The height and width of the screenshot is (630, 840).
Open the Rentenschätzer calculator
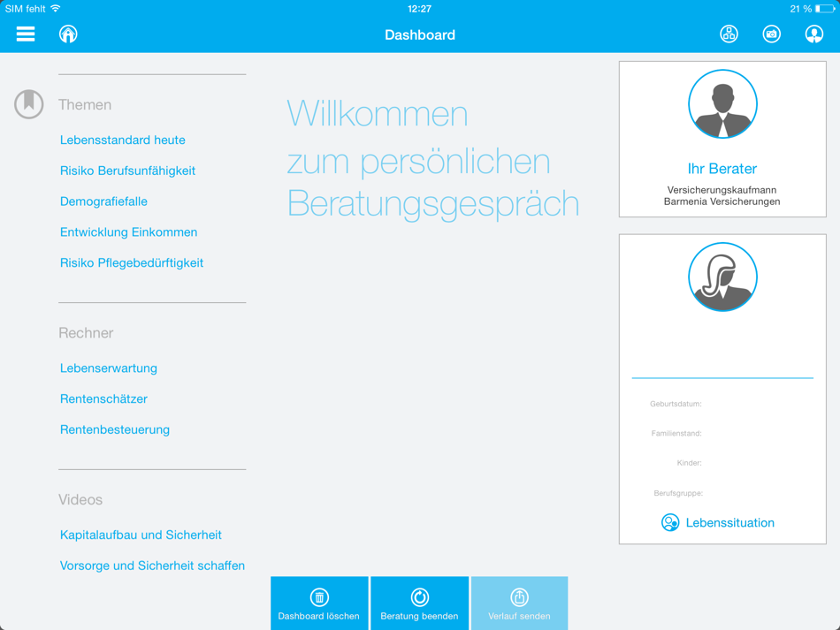coord(104,398)
